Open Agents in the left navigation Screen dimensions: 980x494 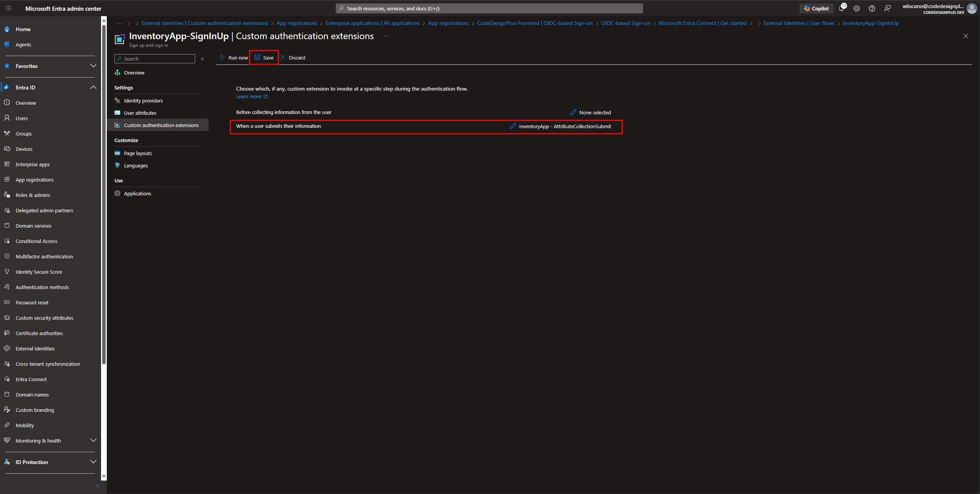23,45
